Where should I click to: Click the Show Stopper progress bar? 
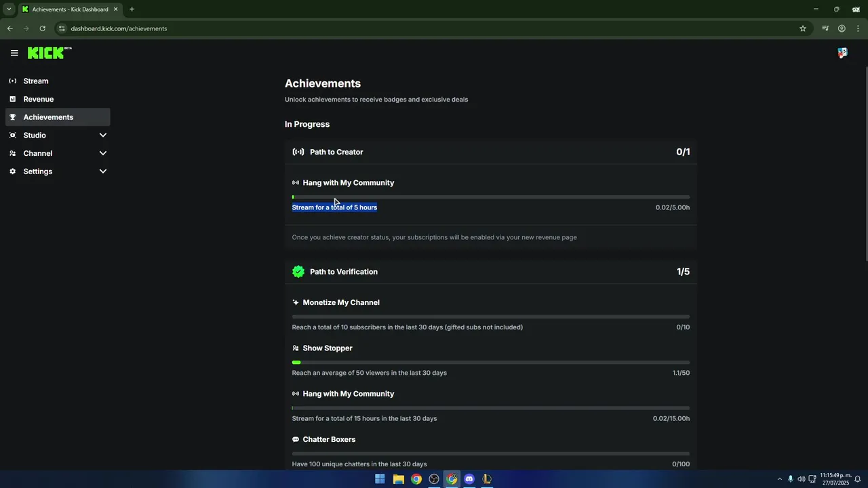491,363
